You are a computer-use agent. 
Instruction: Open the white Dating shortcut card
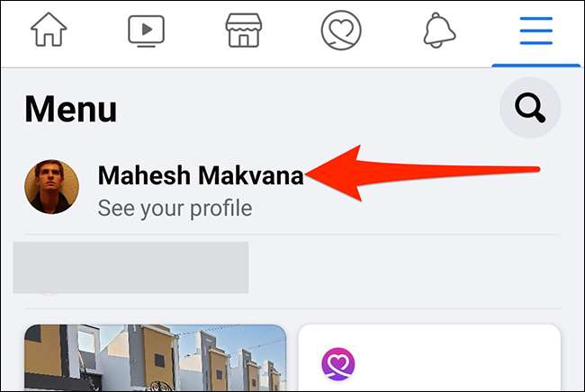429,358
